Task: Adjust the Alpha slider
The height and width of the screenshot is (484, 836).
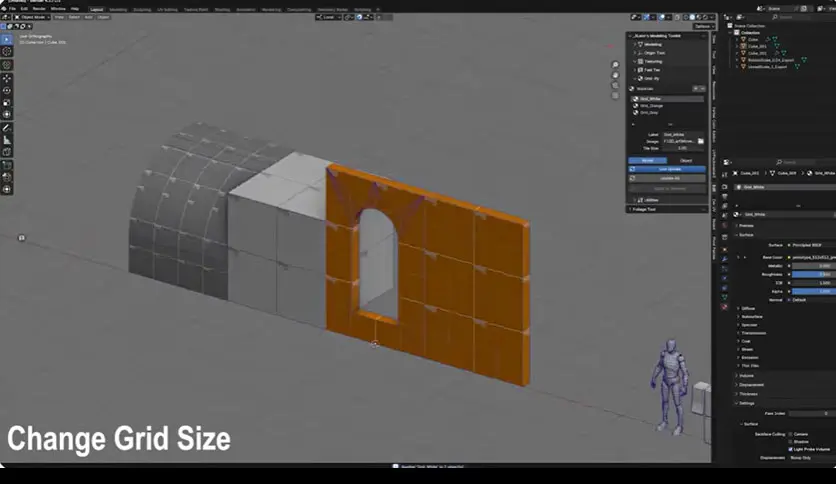Action: click(x=814, y=291)
